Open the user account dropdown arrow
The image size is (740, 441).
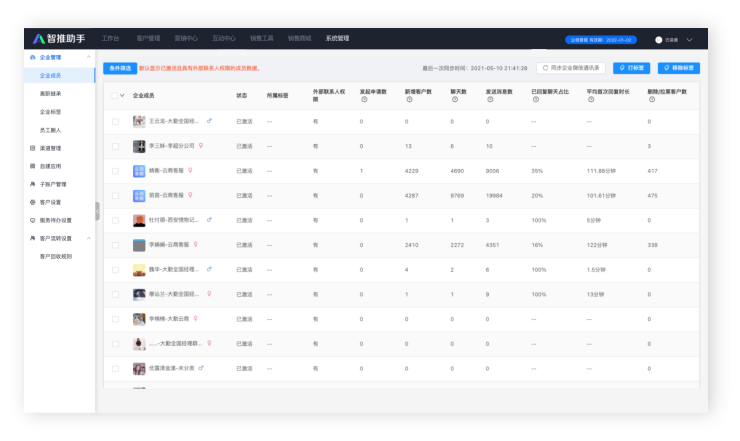(690, 40)
